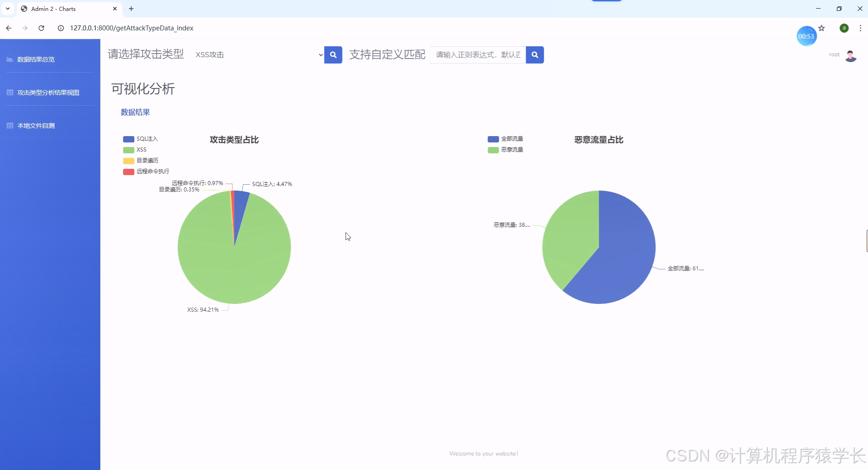
Task: Click the bar chart icon beside 数据结果总览
Action: pyautogui.click(x=9, y=59)
